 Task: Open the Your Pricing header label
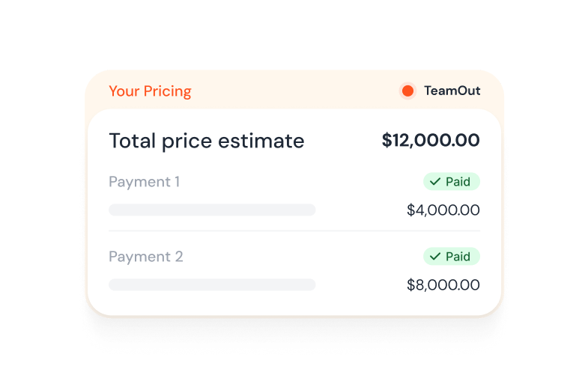150,91
